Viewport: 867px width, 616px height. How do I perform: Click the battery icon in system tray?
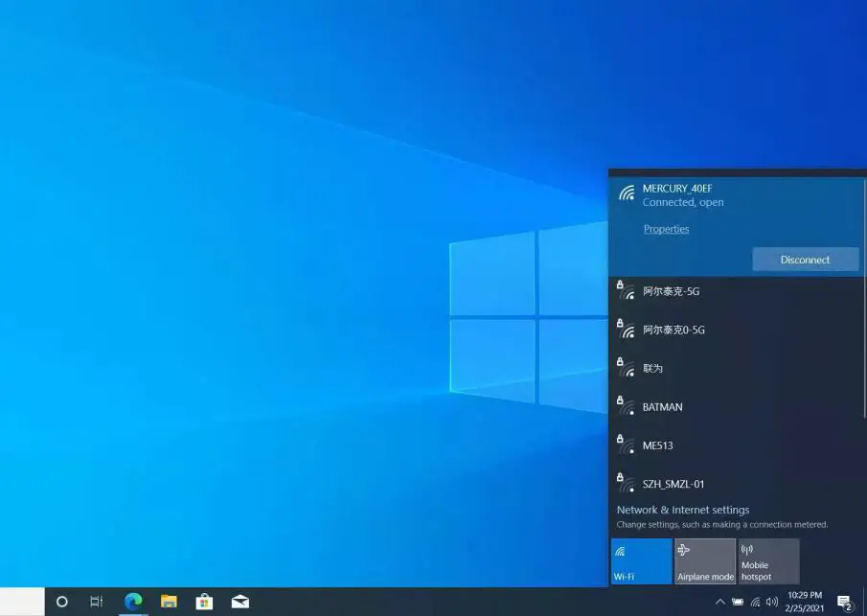[x=738, y=602]
